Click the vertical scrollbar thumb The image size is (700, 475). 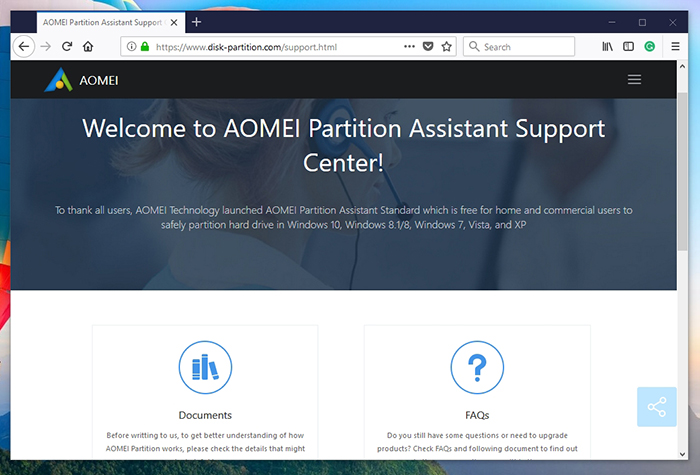682,172
